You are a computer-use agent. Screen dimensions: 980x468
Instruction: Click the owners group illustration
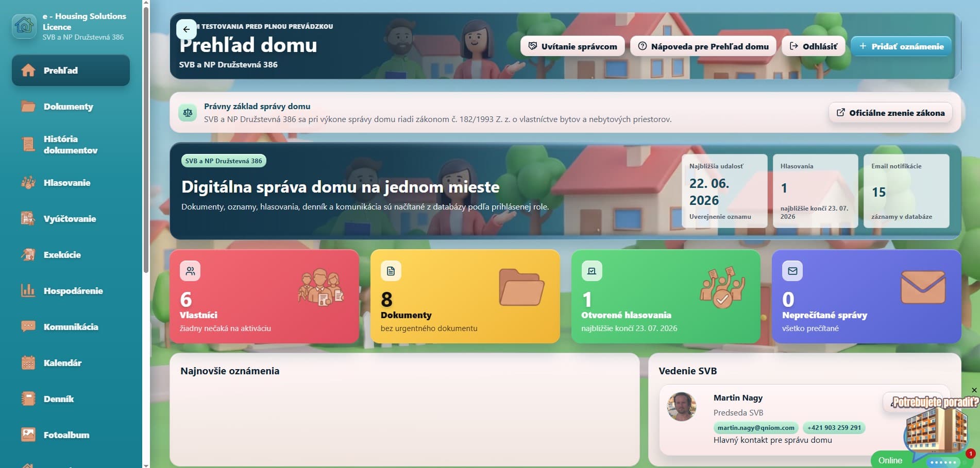click(x=320, y=287)
